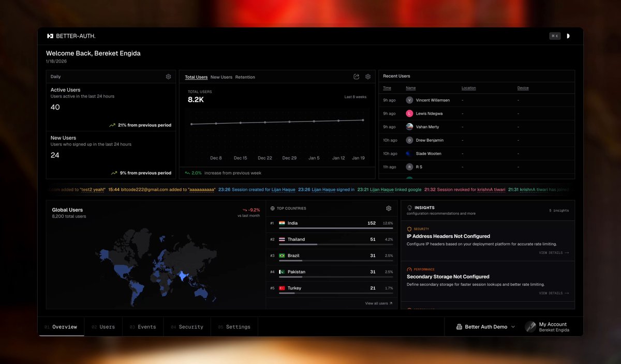
Task: Open the Total Users chart settings gear
Action: (368, 77)
